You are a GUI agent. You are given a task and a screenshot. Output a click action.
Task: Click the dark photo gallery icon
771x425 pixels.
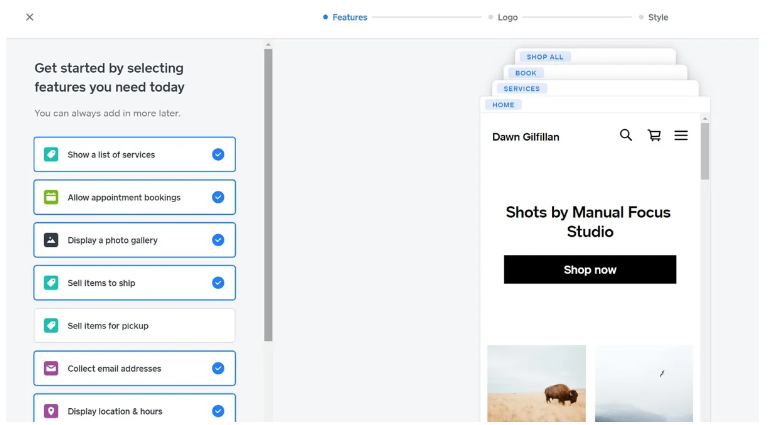click(51, 240)
